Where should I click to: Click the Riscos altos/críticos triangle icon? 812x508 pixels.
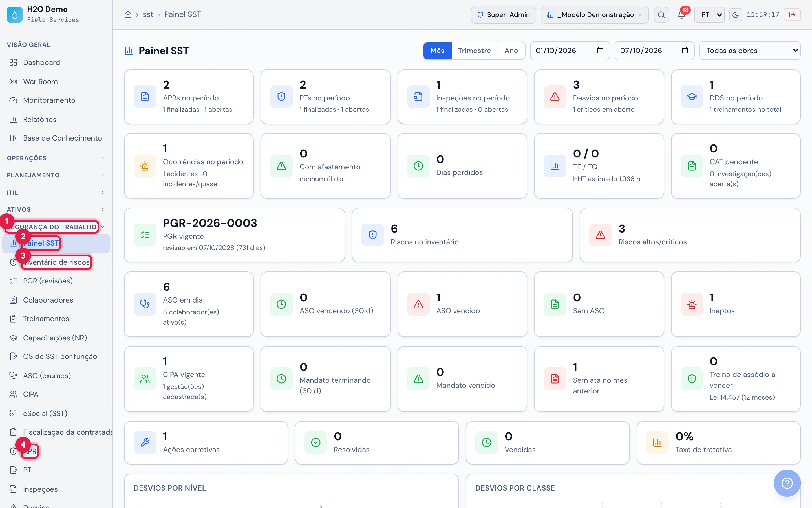point(600,235)
